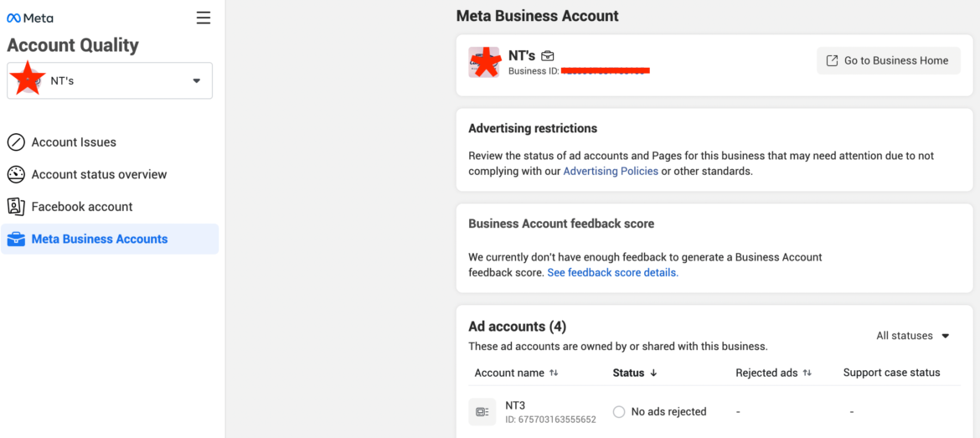Click the Meta Business Accounts briefcase icon

pyautogui.click(x=16, y=240)
